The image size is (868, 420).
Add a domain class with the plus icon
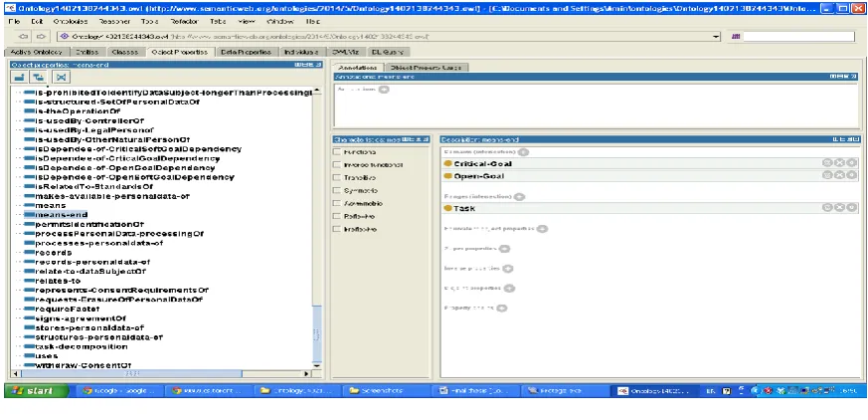(523, 152)
